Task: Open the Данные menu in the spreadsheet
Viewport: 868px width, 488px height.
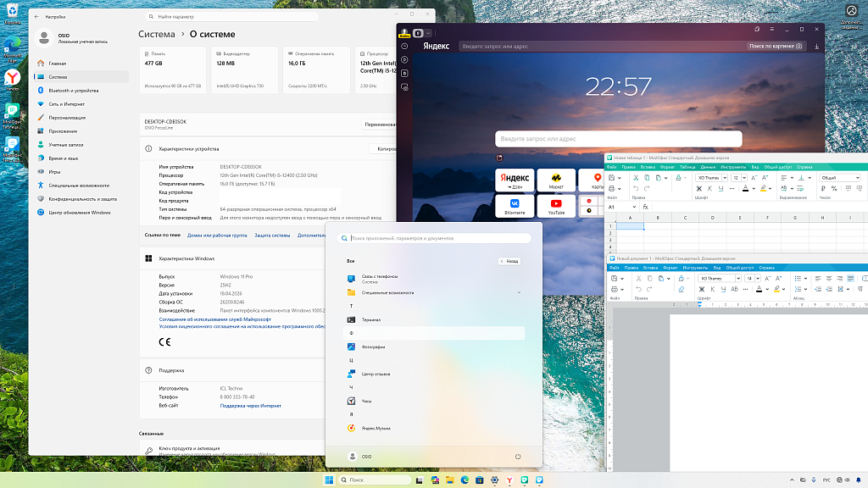Action: click(708, 167)
